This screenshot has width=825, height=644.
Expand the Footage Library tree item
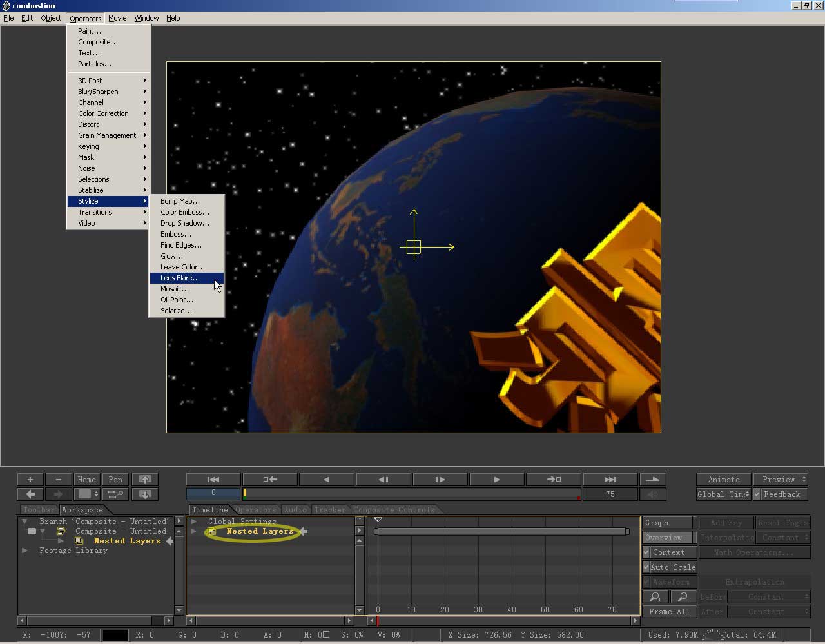point(24,551)
